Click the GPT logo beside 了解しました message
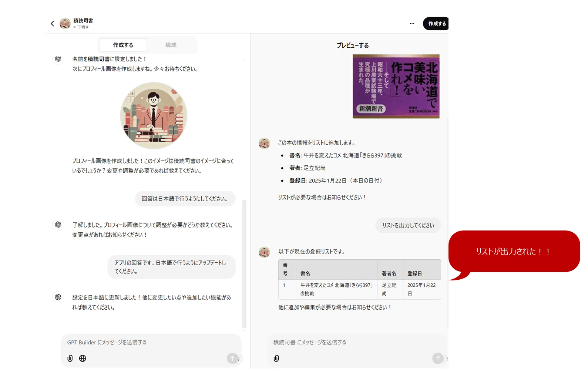 (x=58, y=225)
